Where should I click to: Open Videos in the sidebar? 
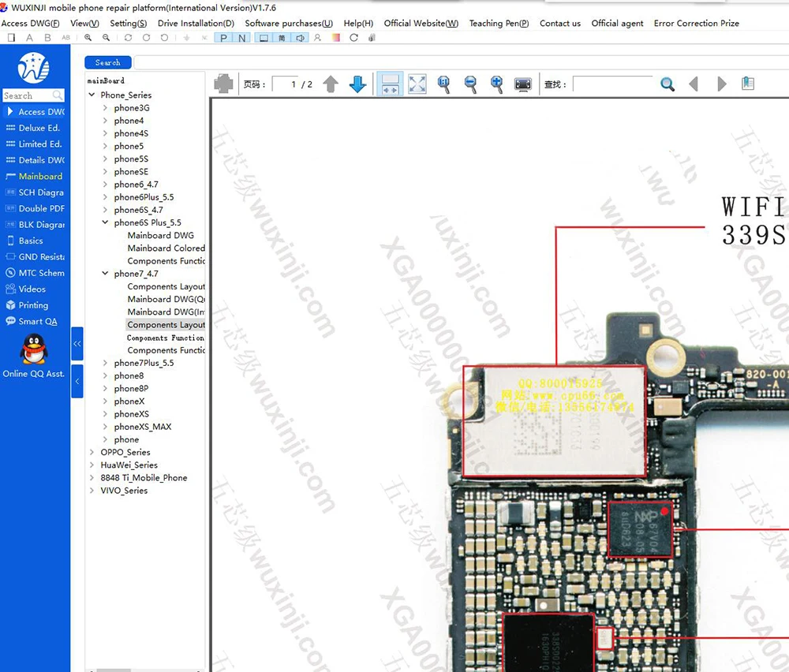(32, 289)
